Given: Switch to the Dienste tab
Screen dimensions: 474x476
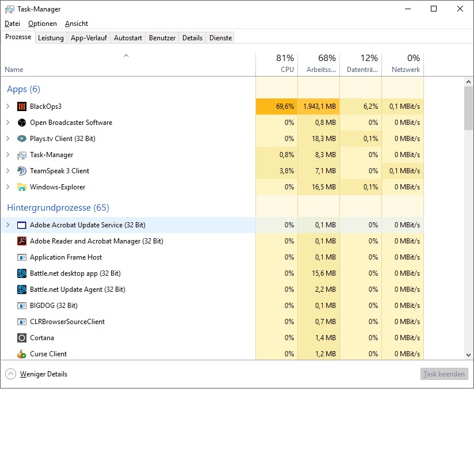Looking at the screenshot, I should tap(220, 38).
